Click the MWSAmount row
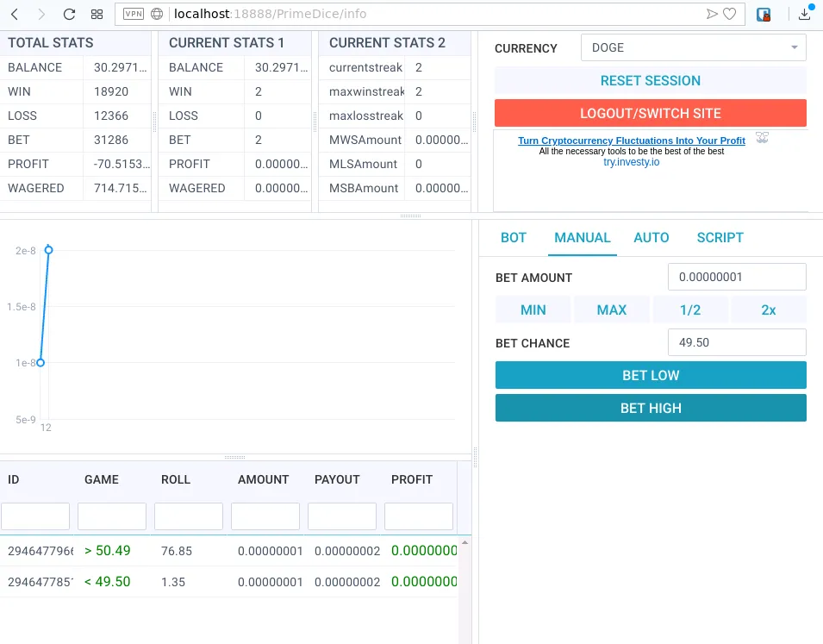 [x=395, y=140]
